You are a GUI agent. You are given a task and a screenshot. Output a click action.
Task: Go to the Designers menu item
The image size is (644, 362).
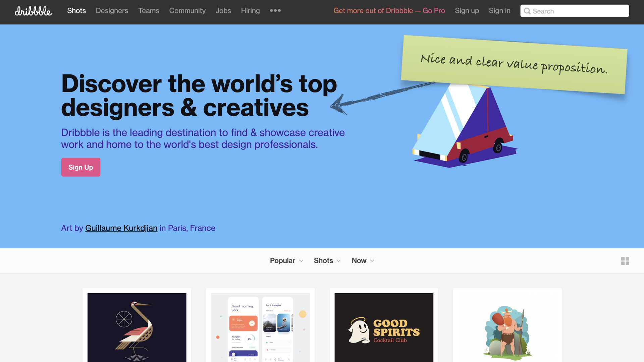tap(112, 11)
